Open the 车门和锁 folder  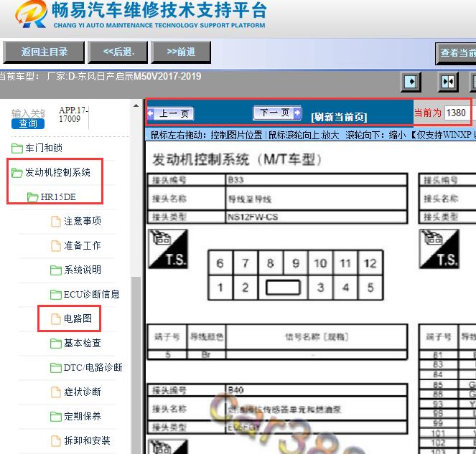tap(44, 148)
